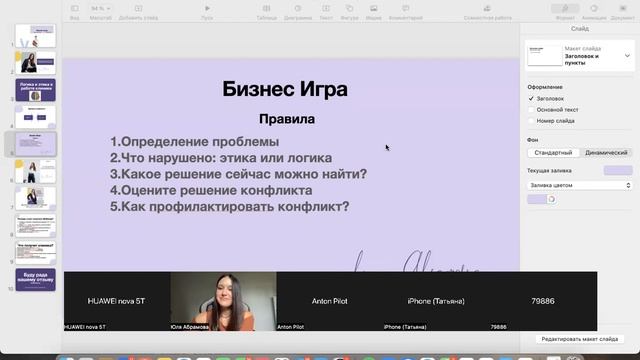Open the Заливка цветом fill type dropdown
The height and width of the screenshot is (360, 640).
[x=580, y=185]
